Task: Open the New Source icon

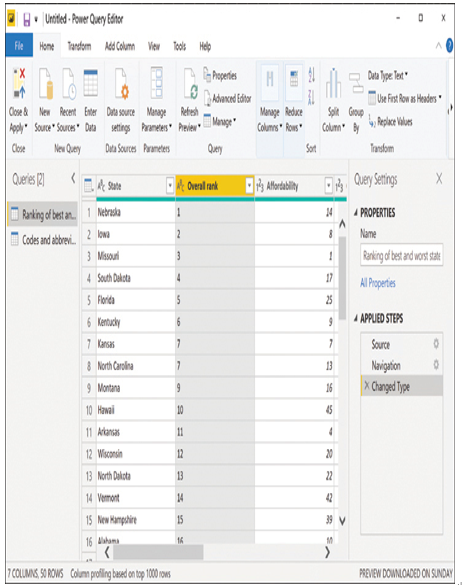Action: coord(45,84)
